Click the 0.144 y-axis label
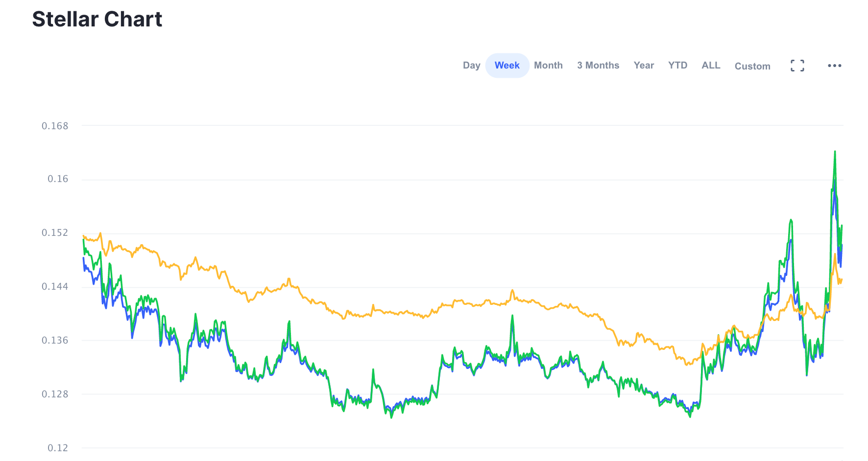Viewport: 868px width, 461px height. [55, 287]
